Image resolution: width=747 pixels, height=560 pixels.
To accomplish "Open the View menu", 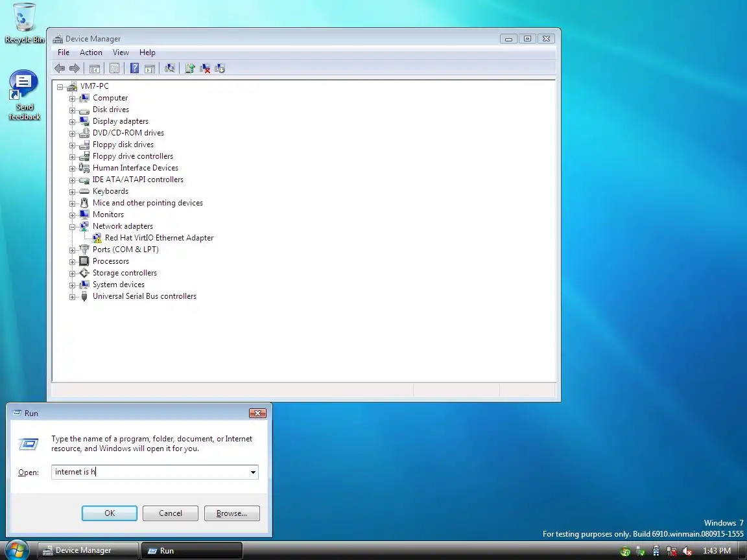I will click(x=121, y=52).
